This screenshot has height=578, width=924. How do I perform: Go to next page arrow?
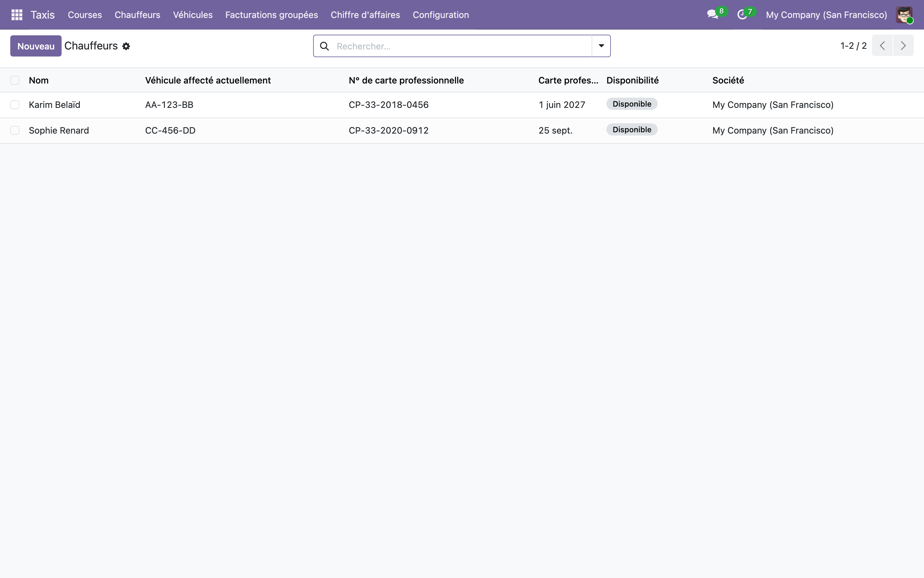(x=903, y=46)
